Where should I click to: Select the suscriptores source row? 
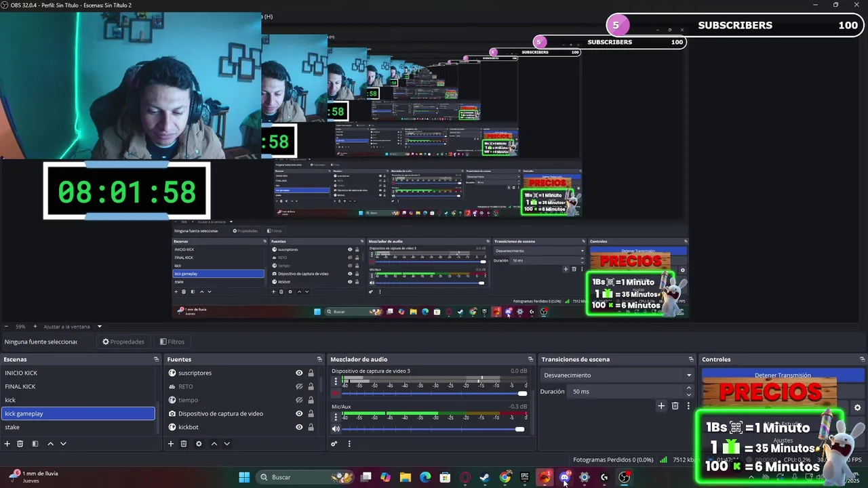coord(241,373)
